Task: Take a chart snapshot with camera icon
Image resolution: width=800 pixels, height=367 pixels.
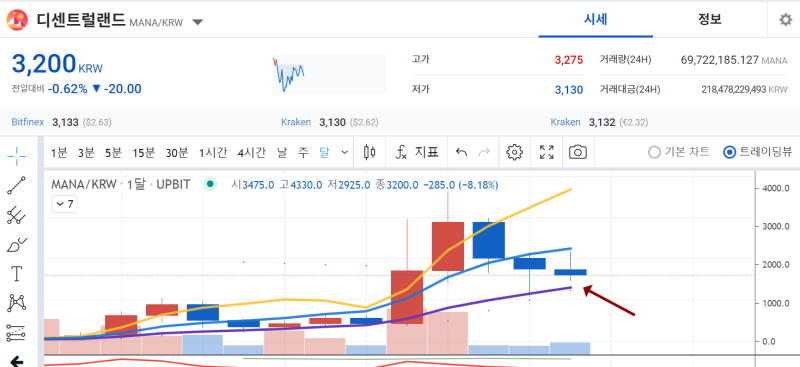Action: 578,152
